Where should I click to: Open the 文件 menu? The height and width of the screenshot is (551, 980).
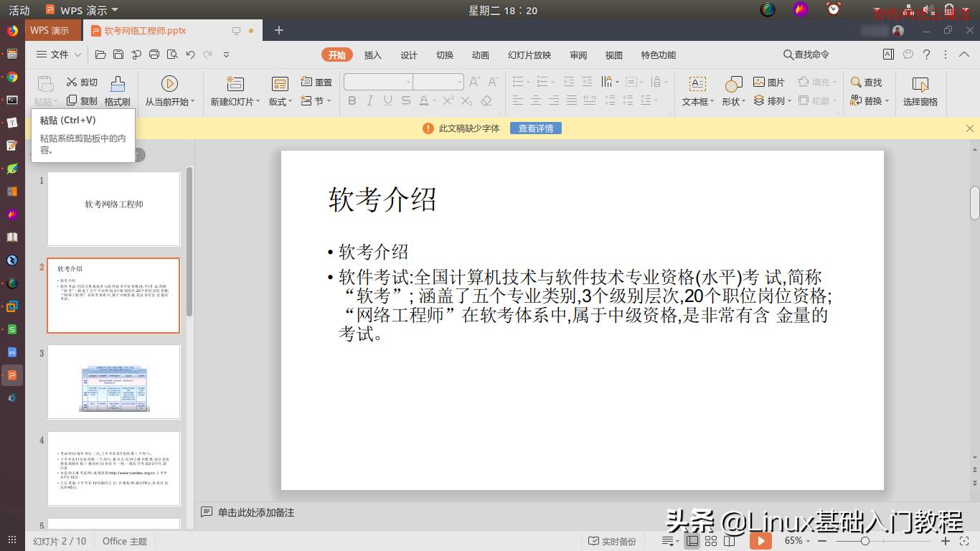(x=57, y=55)
